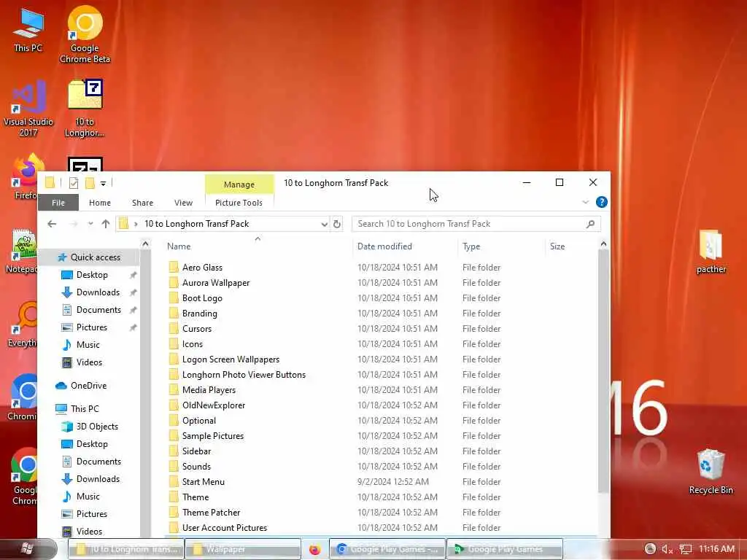
Task: Switch to the Home ribbon tab
Action: pos(99,203)
